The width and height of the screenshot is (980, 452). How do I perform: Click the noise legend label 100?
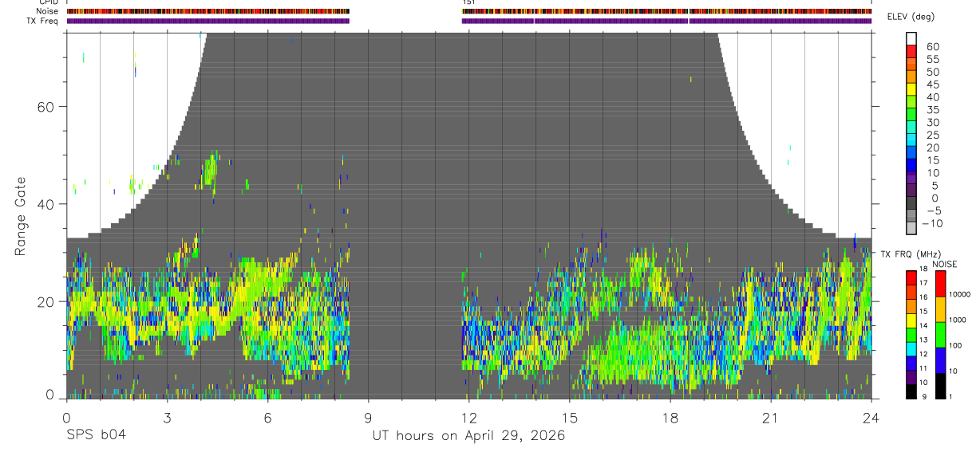pos(957,345)
